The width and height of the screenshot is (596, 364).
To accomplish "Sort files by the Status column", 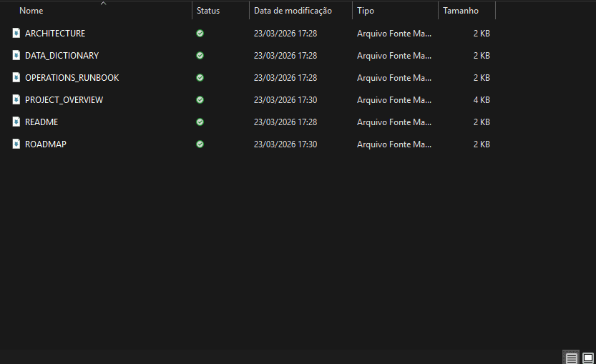I will pos(208,11).
